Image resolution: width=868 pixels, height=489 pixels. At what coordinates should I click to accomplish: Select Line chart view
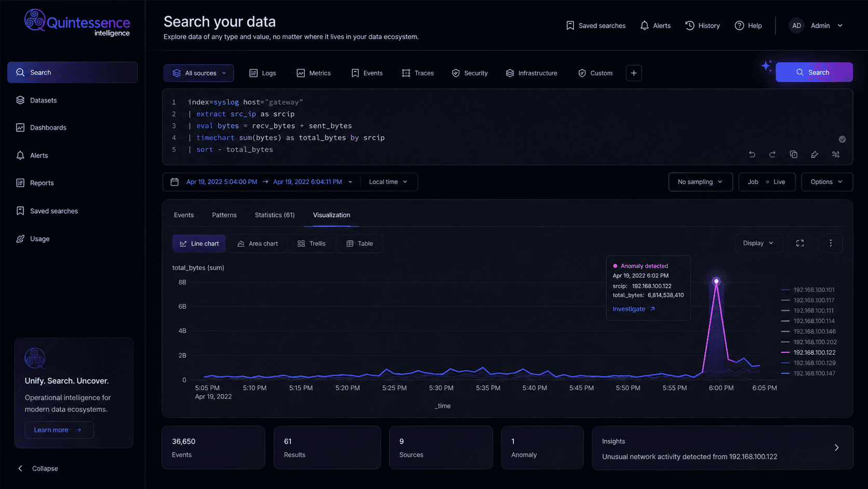point(199,244)
